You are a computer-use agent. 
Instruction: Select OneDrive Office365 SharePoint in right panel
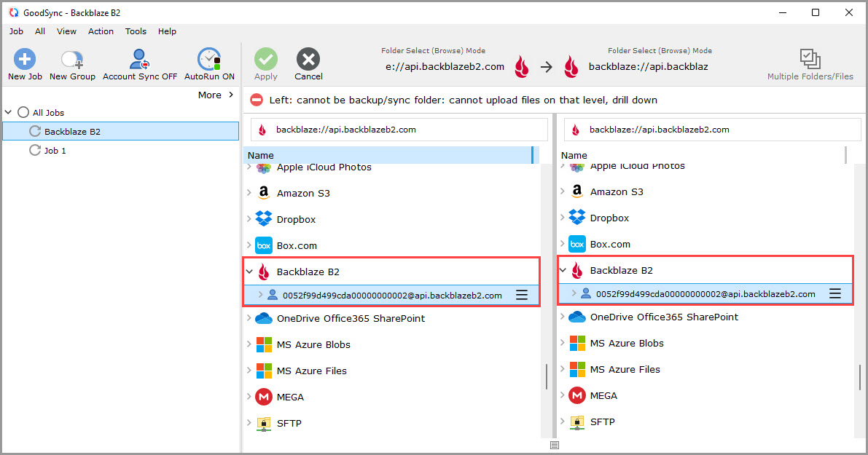[664, 317]
